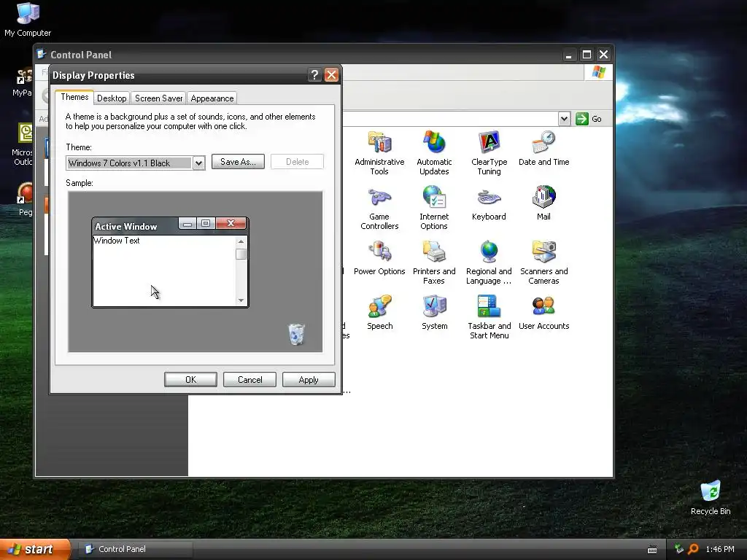Open the Theme dropdown list
This screenshot has width=747, height=560.
point(198,163)
